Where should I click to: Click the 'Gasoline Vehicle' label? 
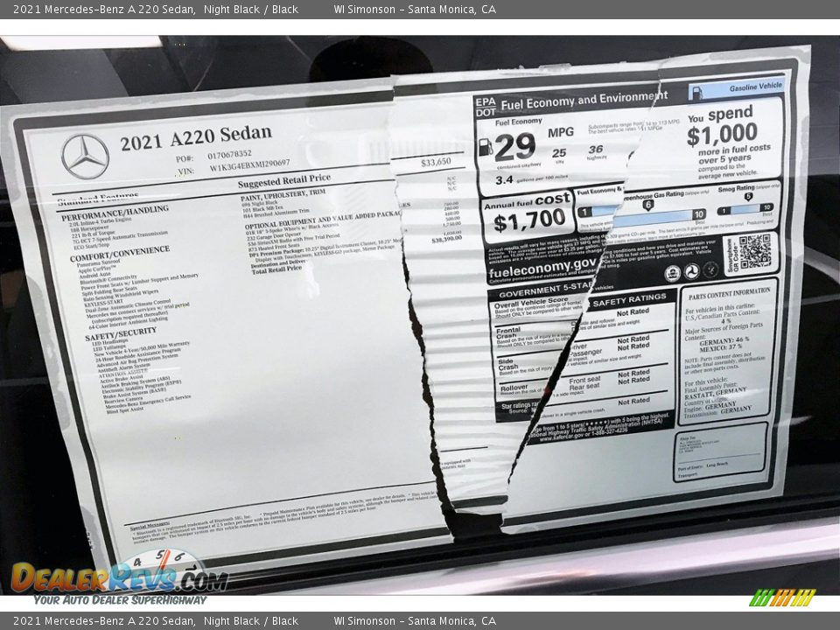tap(755, 87)
